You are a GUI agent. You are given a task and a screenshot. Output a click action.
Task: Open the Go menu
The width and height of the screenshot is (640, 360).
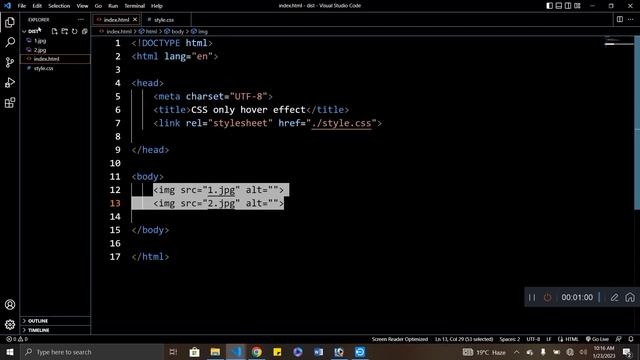coord(98,6)
